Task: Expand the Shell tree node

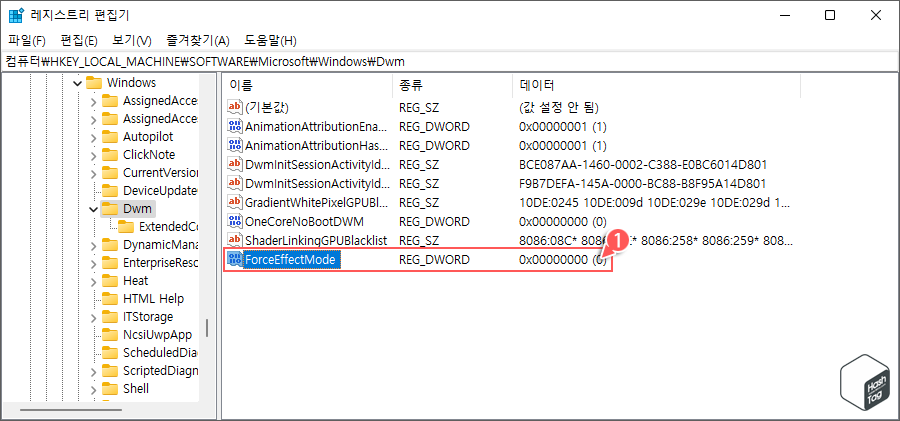Action: 94,389
